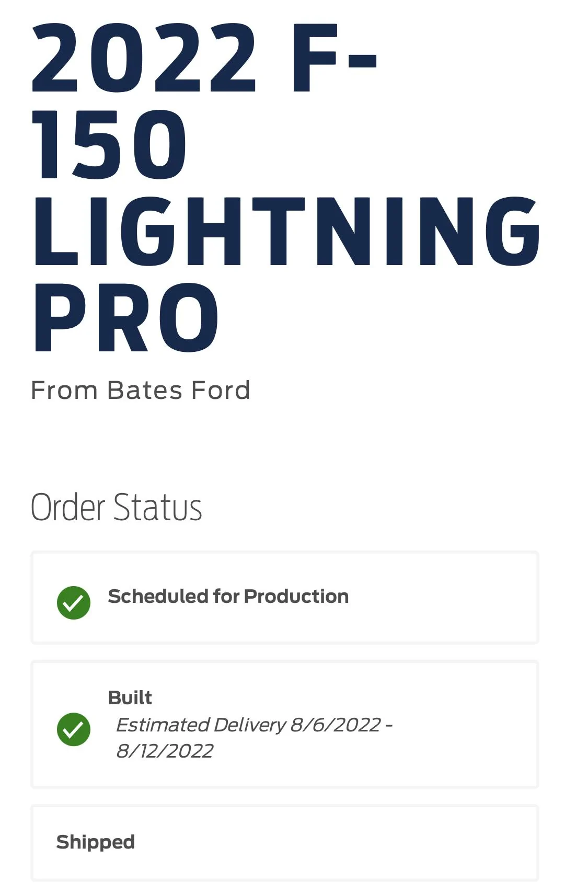The image size is (588, 893).
Task: Click the 2022 F- title line
Action: click(204, 59)
